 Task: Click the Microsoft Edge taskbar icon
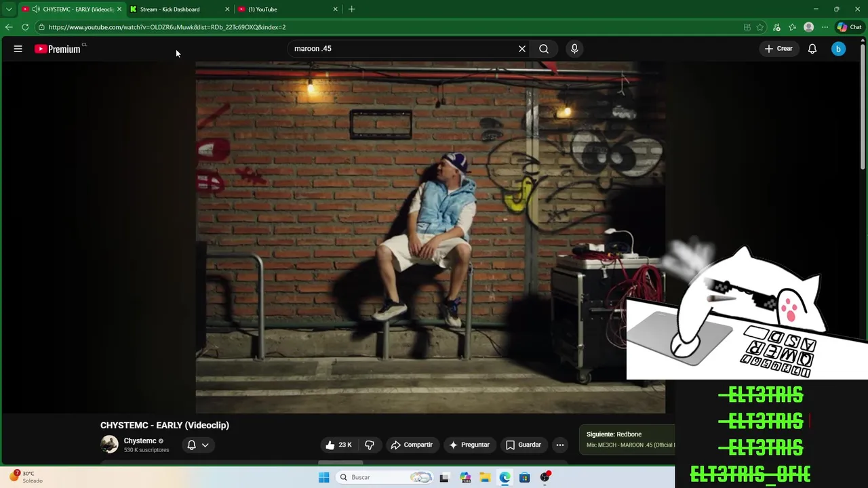tap(505, 478)
